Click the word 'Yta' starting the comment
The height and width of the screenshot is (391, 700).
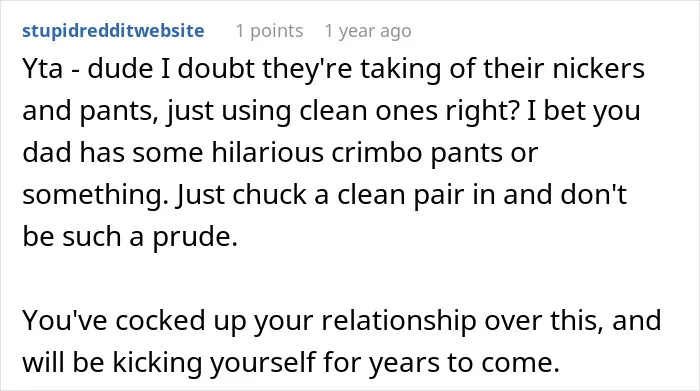(x=42, y=69)
